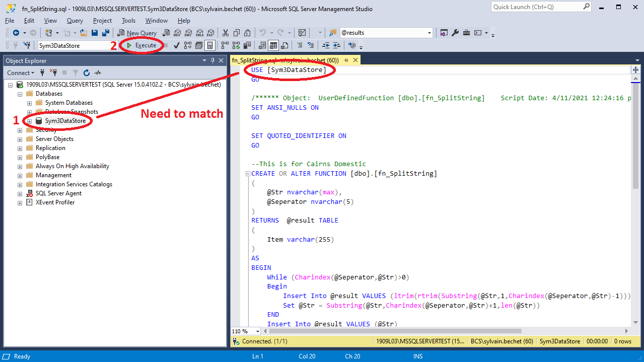This screenshot has width=644, height=362.
Task: Click the Execute button
Action: pos(141,45)
